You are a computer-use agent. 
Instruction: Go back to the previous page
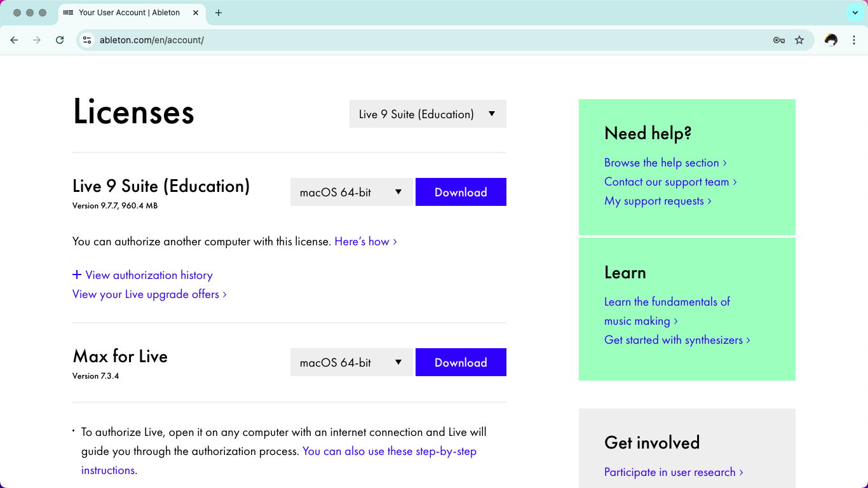pos(14,40)
